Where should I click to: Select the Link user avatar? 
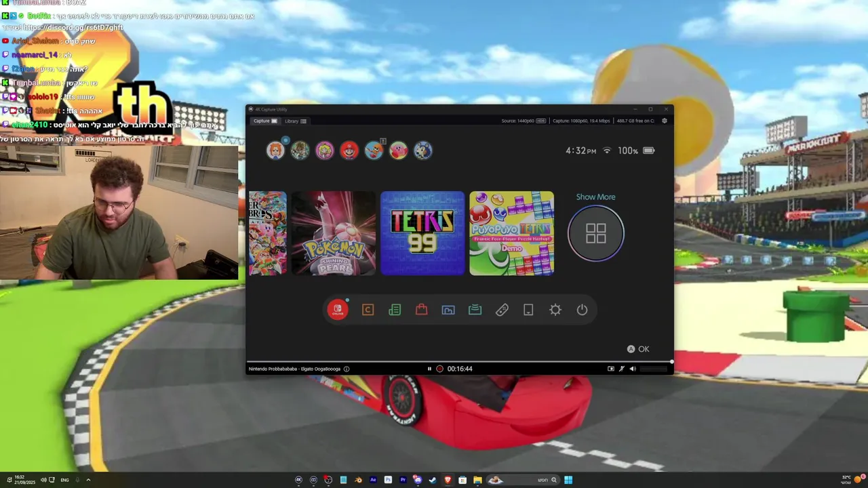[x=300, y=150]
